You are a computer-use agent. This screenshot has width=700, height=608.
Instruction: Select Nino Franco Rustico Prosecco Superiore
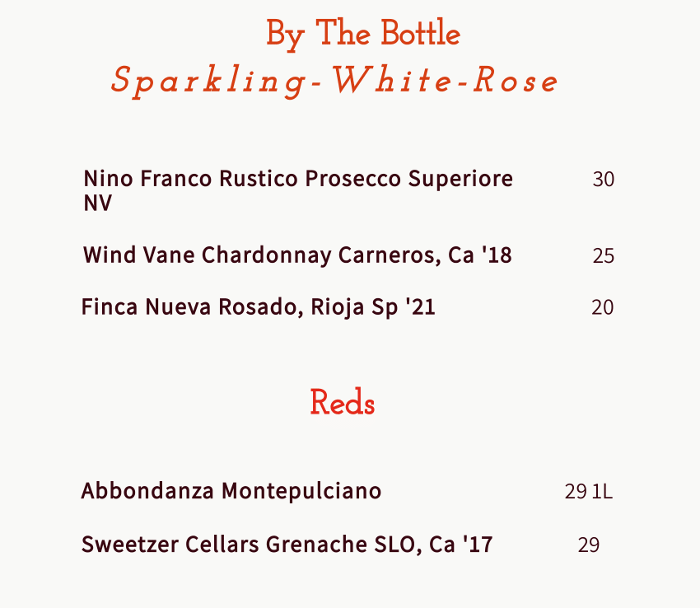click(x=298, y=179)
